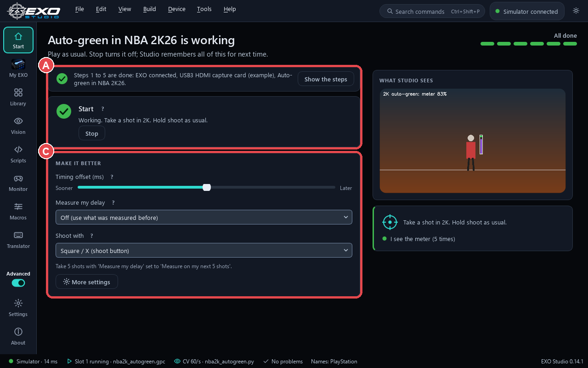Open My EXO device page
This screenshot has width=588, height=368.
pyautogui.click(x=18, y=69)
